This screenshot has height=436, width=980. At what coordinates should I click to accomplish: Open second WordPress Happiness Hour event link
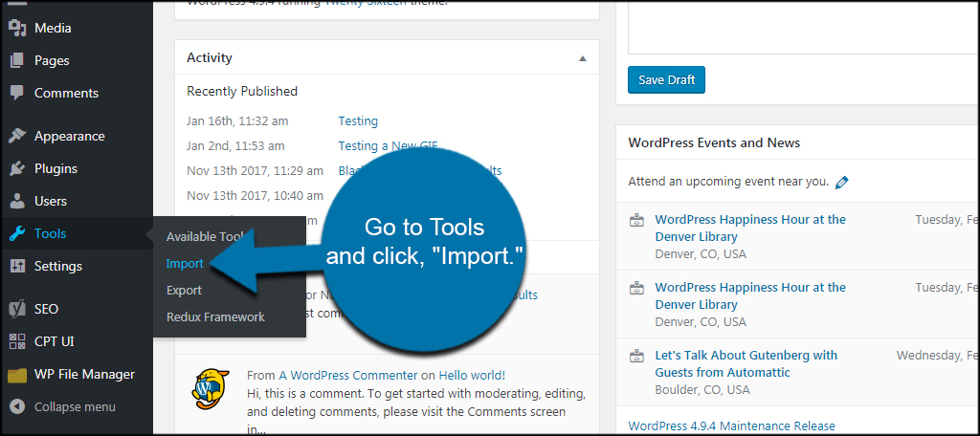tap(750, 296)
